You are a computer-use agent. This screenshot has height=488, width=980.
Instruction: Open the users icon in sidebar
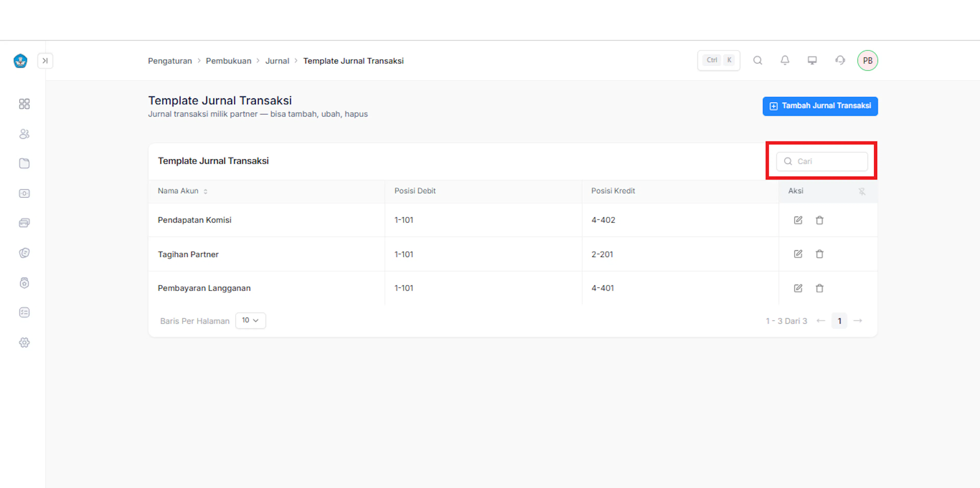click(x=24, y=134)
